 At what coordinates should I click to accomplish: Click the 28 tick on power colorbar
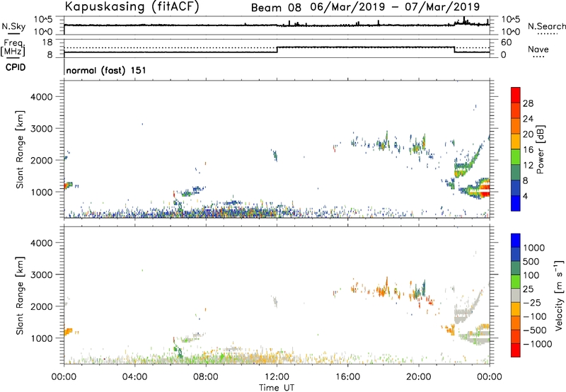point(528,103)
